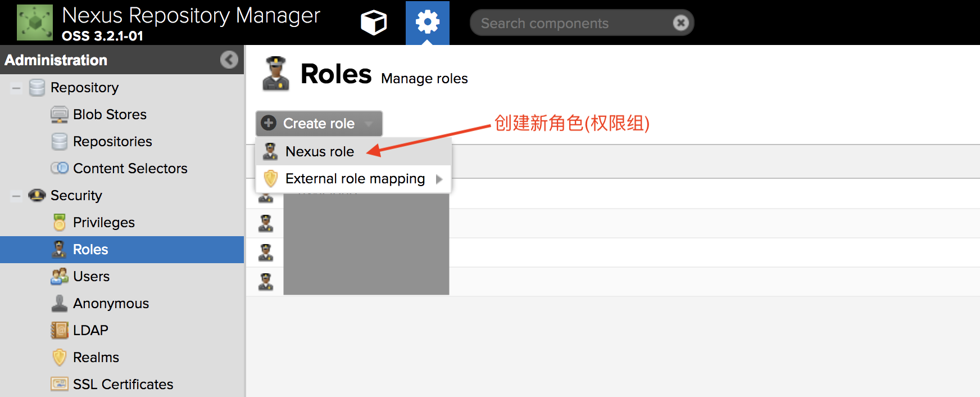Click the External role mapping shield icon
This screenshot has height=397, width=980.
tap(271, 178)
